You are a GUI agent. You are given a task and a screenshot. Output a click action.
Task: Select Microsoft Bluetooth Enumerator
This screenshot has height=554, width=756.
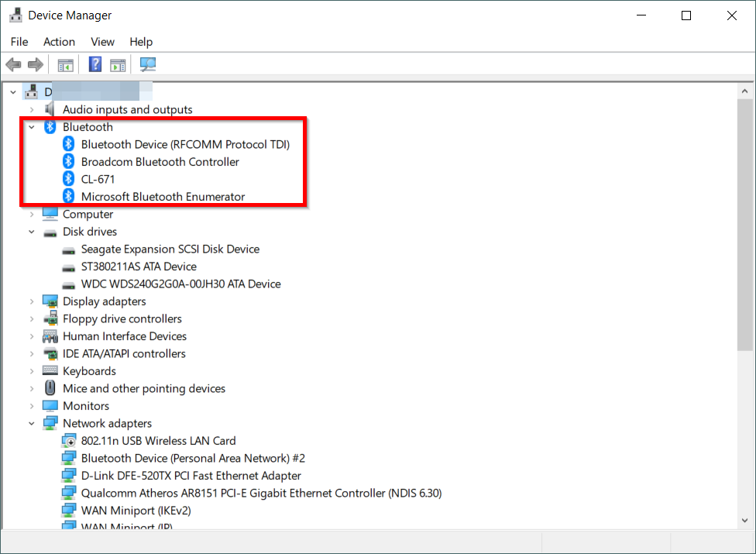(163, 196)
